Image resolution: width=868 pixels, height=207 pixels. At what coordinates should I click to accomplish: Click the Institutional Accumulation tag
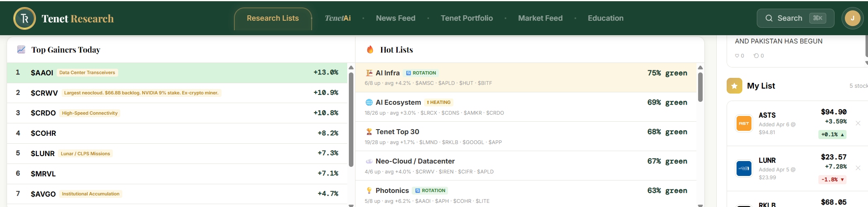coord(91,194)
